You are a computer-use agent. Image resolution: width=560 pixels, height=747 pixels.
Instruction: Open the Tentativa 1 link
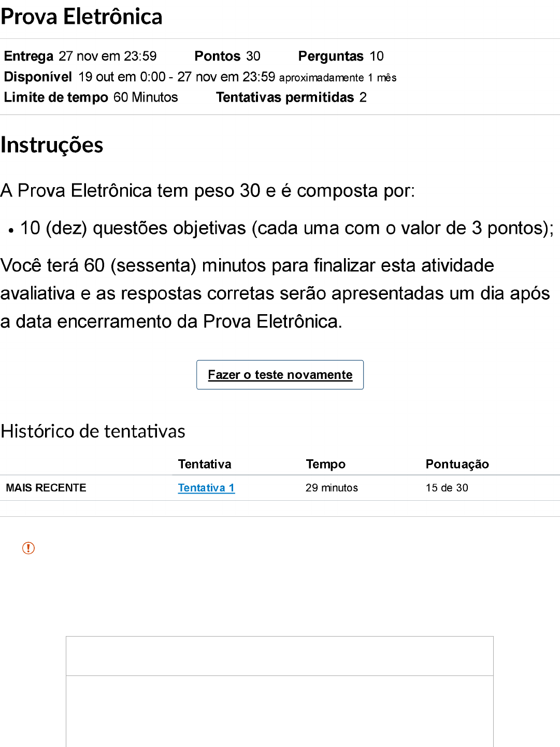tap(206, 488)
